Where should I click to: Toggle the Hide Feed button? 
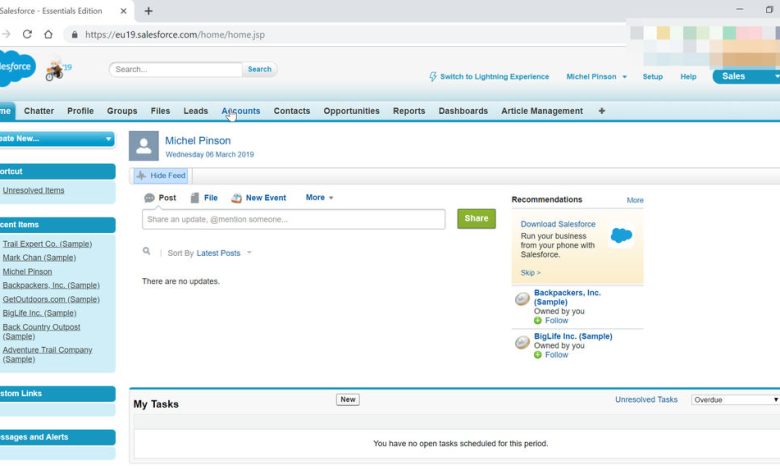161,176
